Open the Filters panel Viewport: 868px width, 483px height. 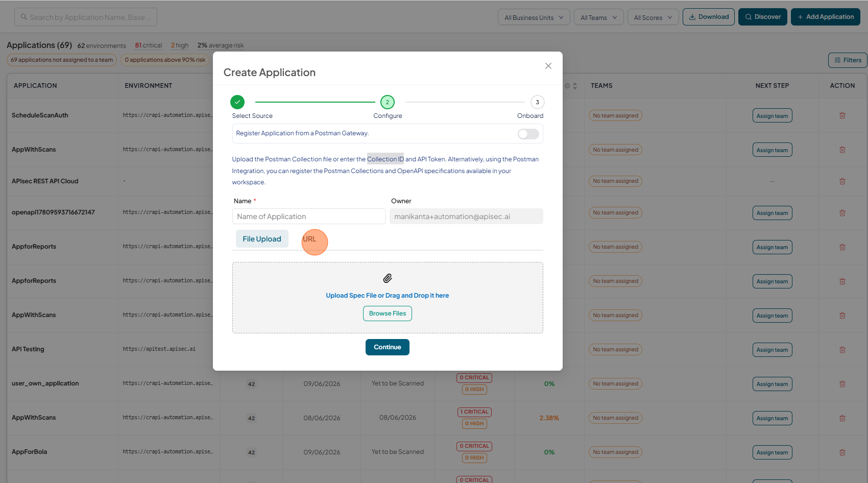[848, 60]
